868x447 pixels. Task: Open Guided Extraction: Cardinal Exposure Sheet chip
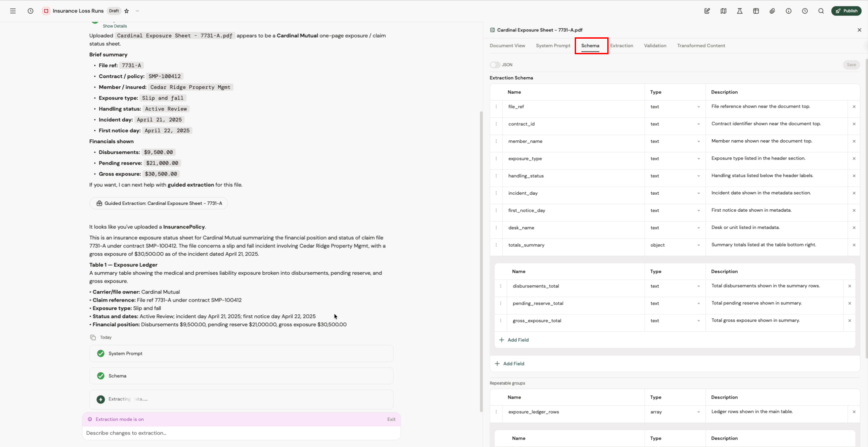coord(159,203)
